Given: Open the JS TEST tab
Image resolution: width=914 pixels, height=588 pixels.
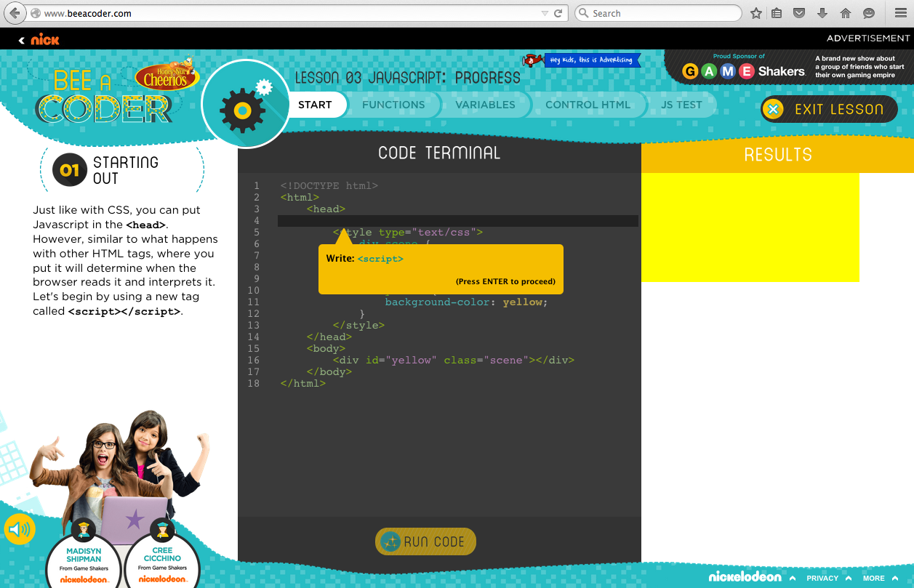Looking at the screenshot, I should 681,105.
